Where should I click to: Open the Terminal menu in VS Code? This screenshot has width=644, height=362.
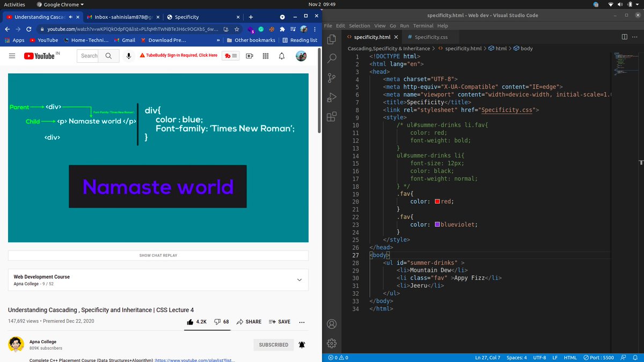point(423,26)
